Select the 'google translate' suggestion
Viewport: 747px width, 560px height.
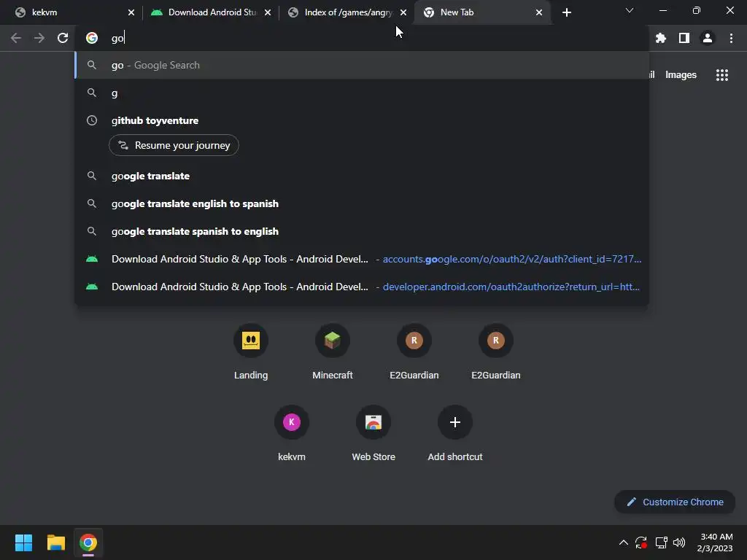(x=362, y=176)
